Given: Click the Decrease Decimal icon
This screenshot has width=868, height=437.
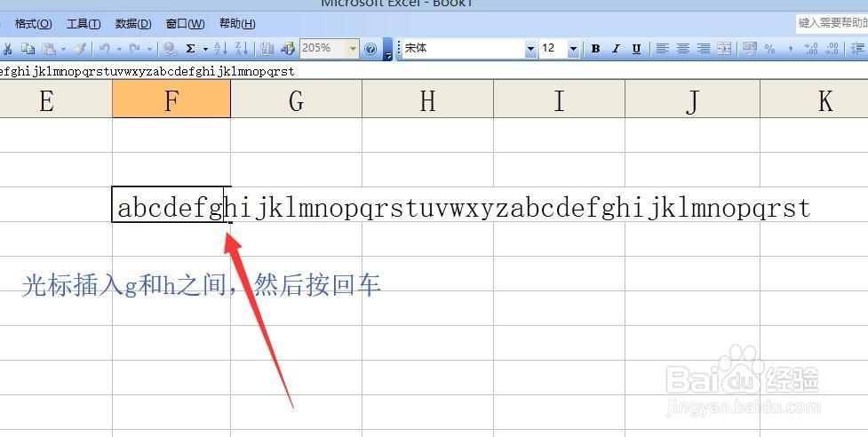Looking at the screenshot, I should pos(832,49).
